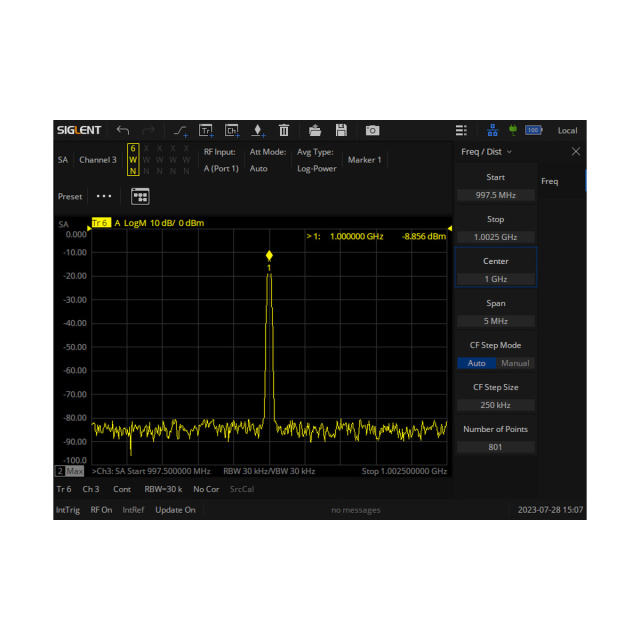The image size is (640, 640).
Task: Click the Marker 1 header item
Action: point(364,160)
